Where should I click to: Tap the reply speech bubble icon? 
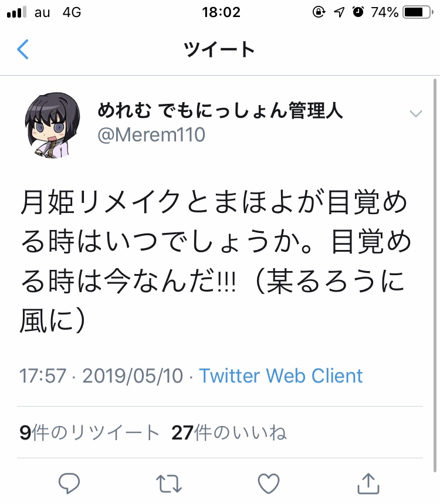coord(69,483)
